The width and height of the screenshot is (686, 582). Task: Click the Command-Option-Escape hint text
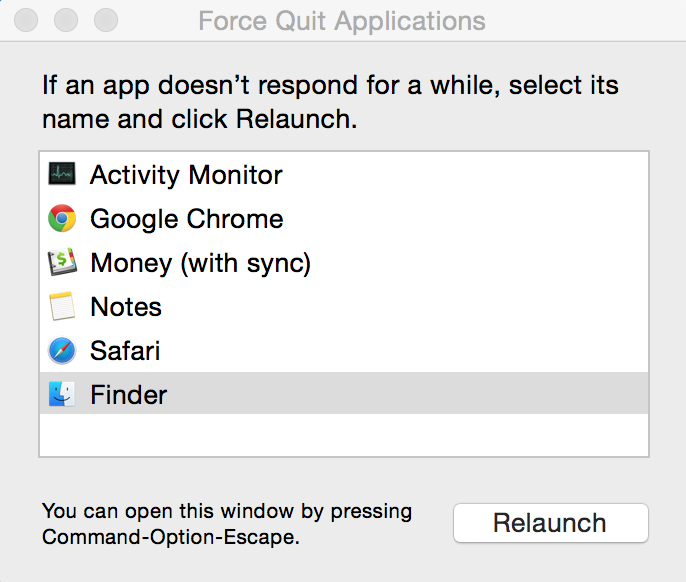(x=226, y=524)
